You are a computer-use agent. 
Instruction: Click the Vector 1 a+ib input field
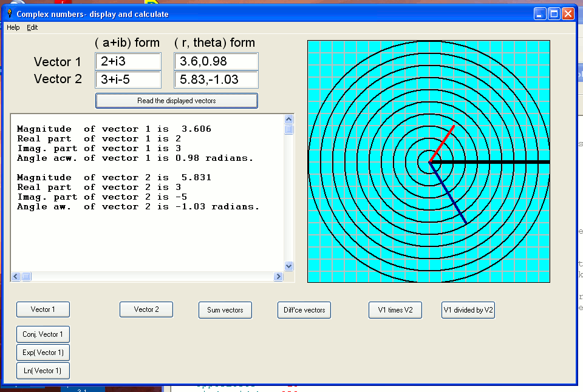pyautogui.click(x=128, y=61)
